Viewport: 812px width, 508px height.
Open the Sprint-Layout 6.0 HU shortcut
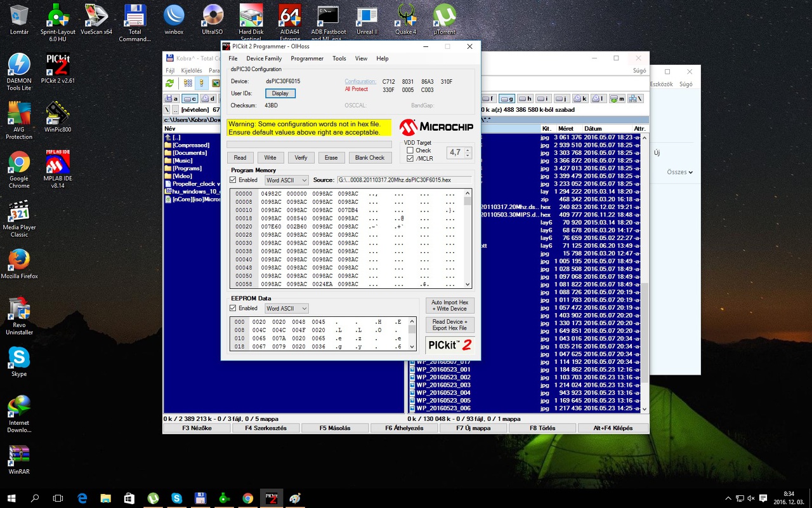point(58,23)
